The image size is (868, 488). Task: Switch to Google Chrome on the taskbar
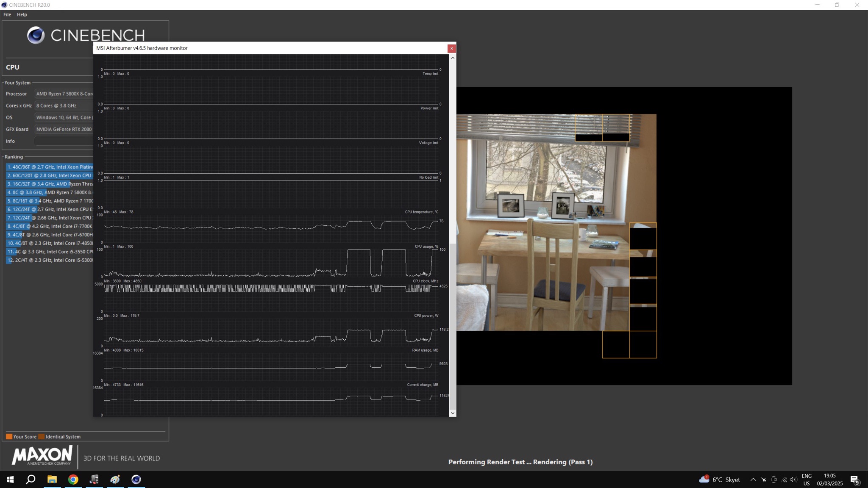point(73,480)
